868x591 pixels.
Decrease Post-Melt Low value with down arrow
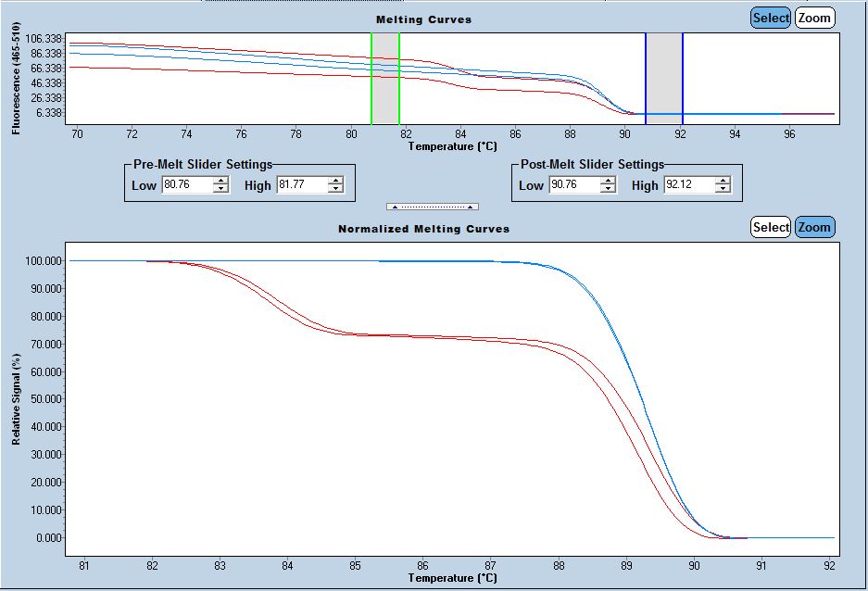(608, 189)
